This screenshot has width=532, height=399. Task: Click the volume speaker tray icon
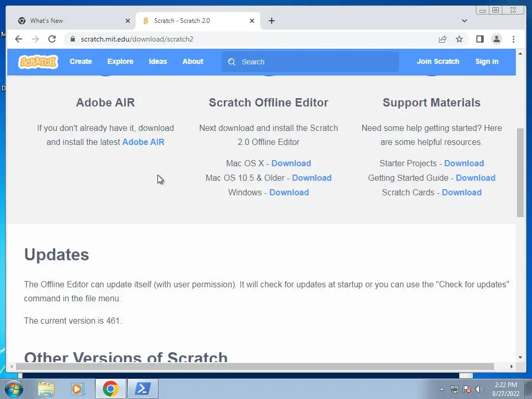tap(480, 390)
